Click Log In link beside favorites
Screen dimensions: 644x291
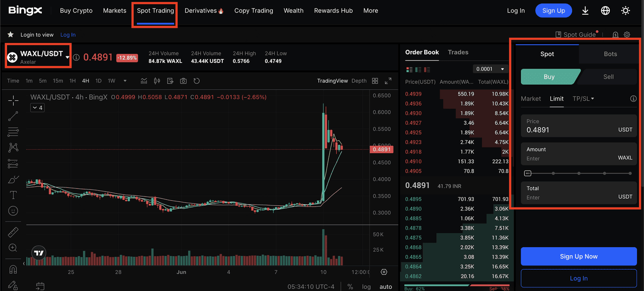[68, 35]
